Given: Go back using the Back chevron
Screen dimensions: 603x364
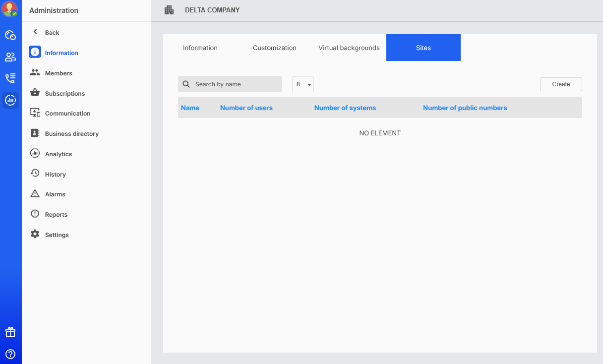Looking at the screenshot, I should [x=35, y=32].
